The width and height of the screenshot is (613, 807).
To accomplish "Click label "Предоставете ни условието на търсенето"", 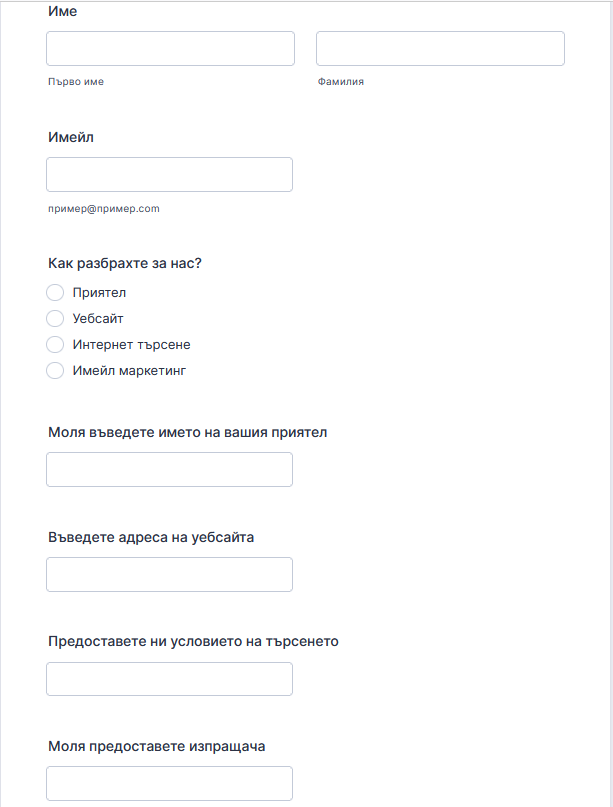I will (x=193, y=641).
